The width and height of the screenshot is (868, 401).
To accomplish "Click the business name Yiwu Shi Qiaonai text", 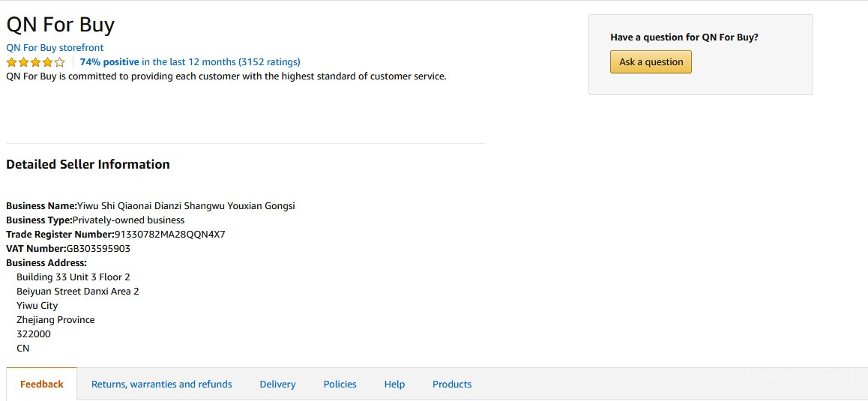I will click(186, 206).
